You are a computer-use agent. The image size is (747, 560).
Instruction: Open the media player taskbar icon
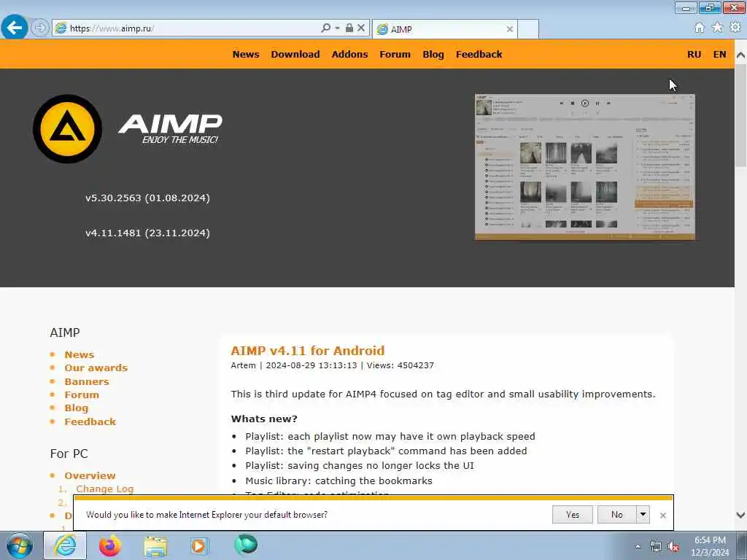(199, 545)
